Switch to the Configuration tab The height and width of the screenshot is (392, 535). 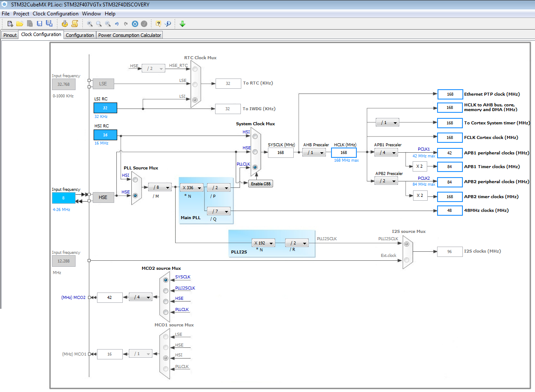(x=80, y=35)
